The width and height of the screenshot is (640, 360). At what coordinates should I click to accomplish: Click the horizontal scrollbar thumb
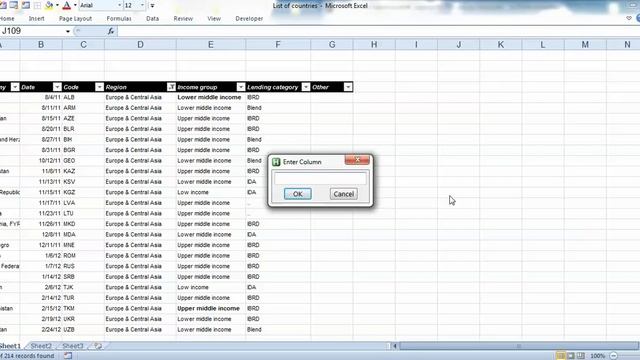[x=519, y=346]
